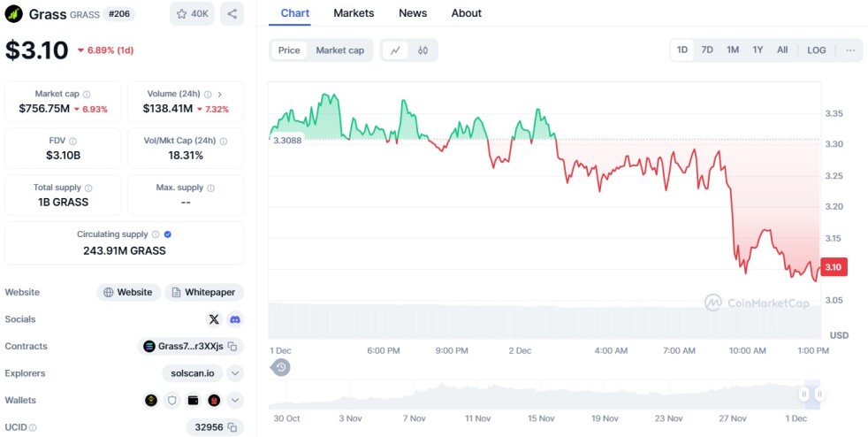Open the Whitepaper link button
The width and height of the screenshot is (868, 437).
[203, 293]
